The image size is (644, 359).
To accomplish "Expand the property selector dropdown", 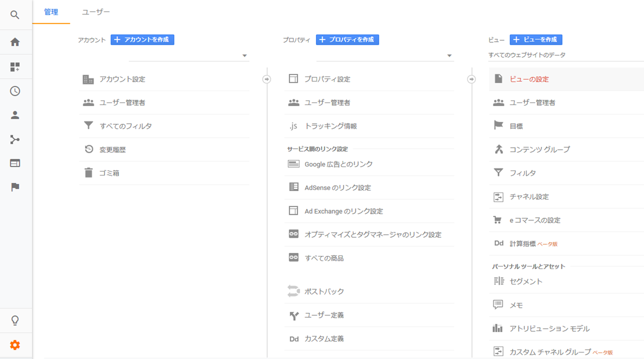I will click(x=449, y=56).
